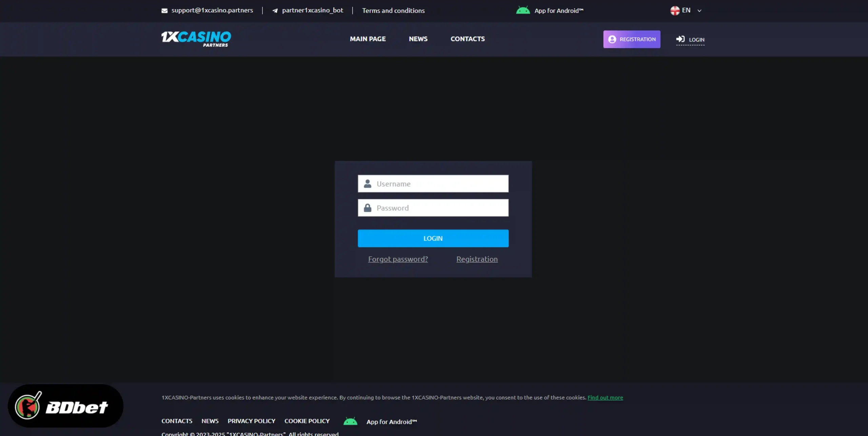The image size is (868, 436).
Task: Click the England flag icon
Action: coord(675,11)
